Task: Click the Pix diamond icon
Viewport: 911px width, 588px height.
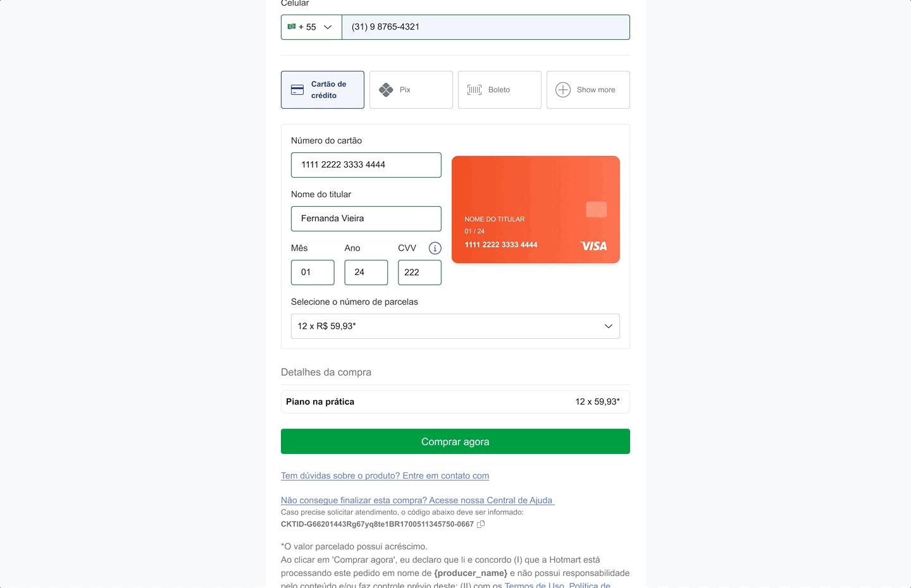Action: 386,90
